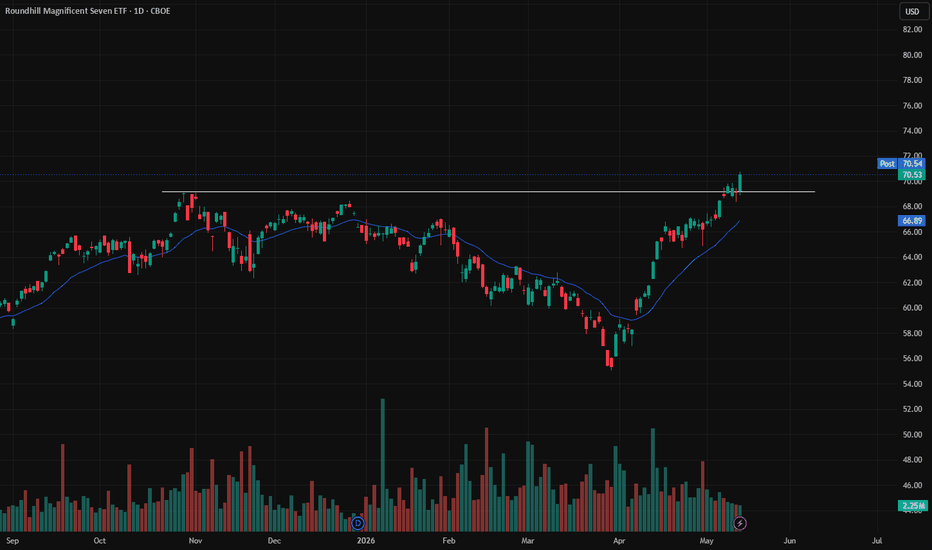Click the 74.00 price scale label
The image size is (932, 550).
(x=912, y=130)
